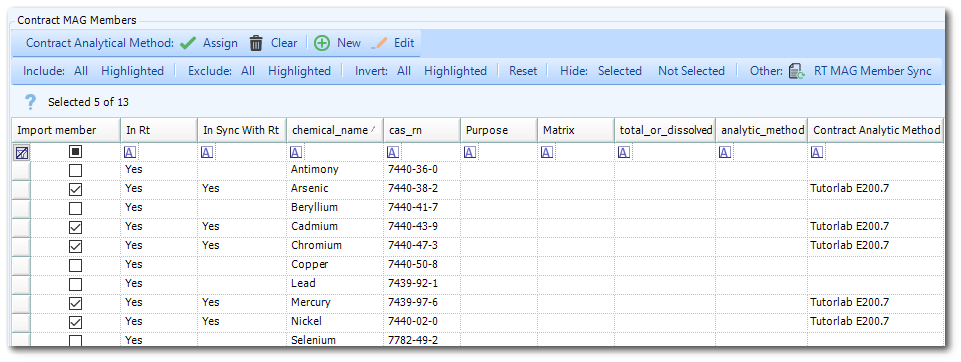Click the Reset button
This screenshot has height=362, width=961.
click(x=523, y=71)
